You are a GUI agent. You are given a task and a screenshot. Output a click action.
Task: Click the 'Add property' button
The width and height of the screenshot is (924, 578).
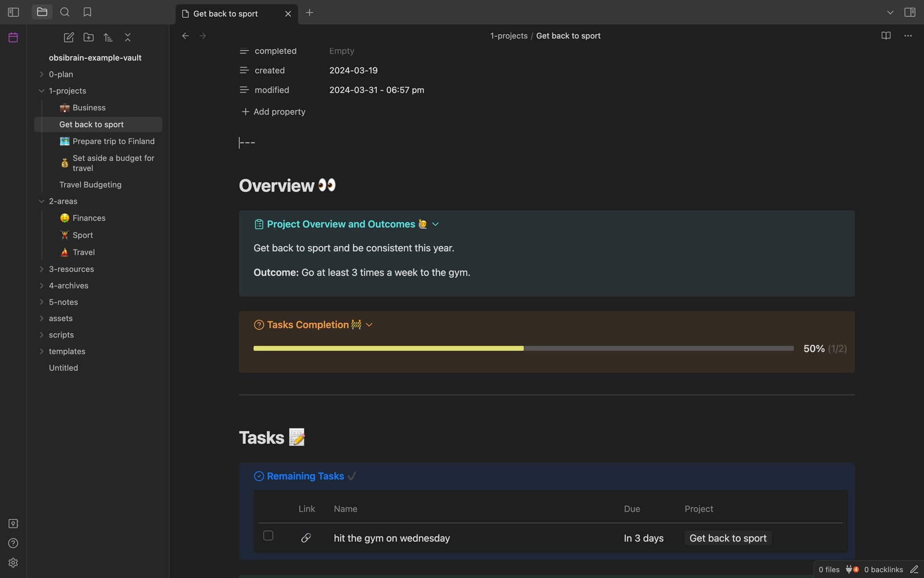point(272,111)
